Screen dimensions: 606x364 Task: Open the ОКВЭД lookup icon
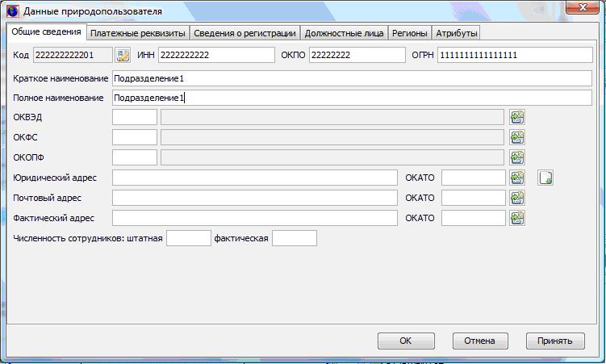coord(517,117)
